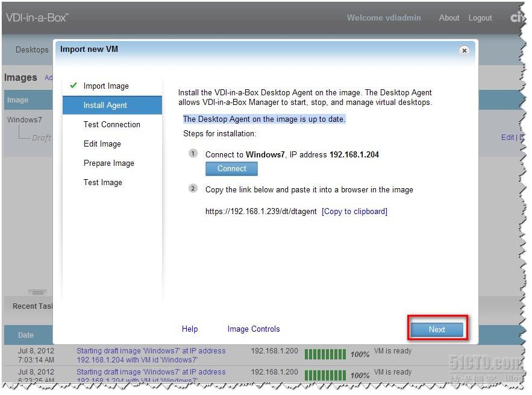Click the Connect button

231,168
